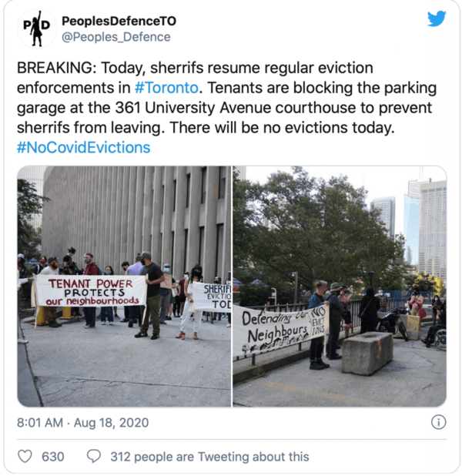Open replies via the speech bubble icon

[x=94, y=456]
